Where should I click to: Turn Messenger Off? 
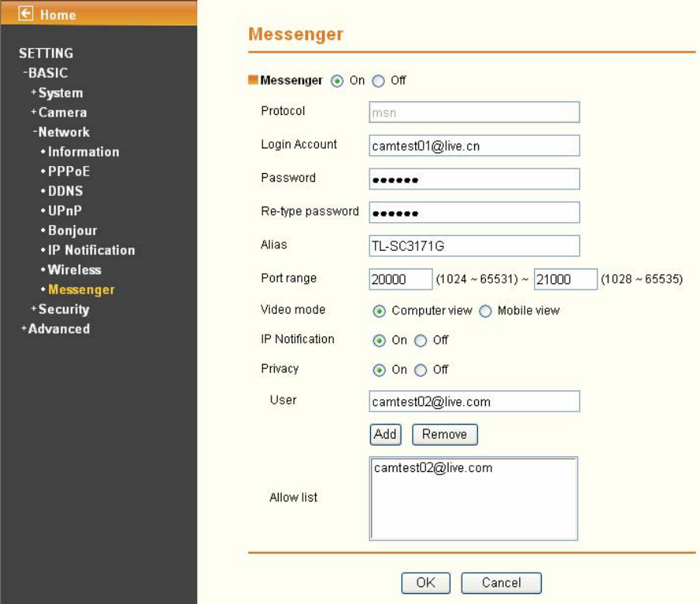(x=378, y=81)
